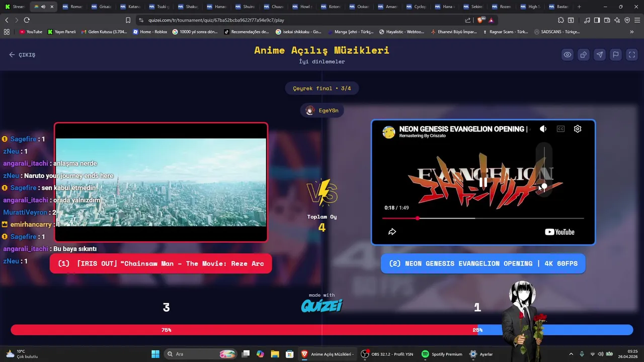Open Ayarlar settings from the taskbar
Viewport: 644px width, 362px height.
click(x=481, y=354)
